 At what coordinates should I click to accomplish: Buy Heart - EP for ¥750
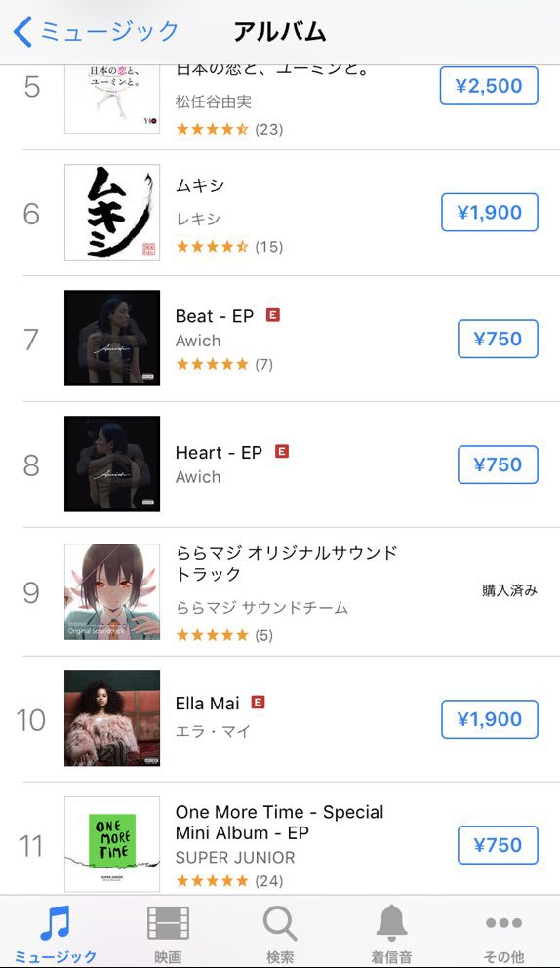498,464
